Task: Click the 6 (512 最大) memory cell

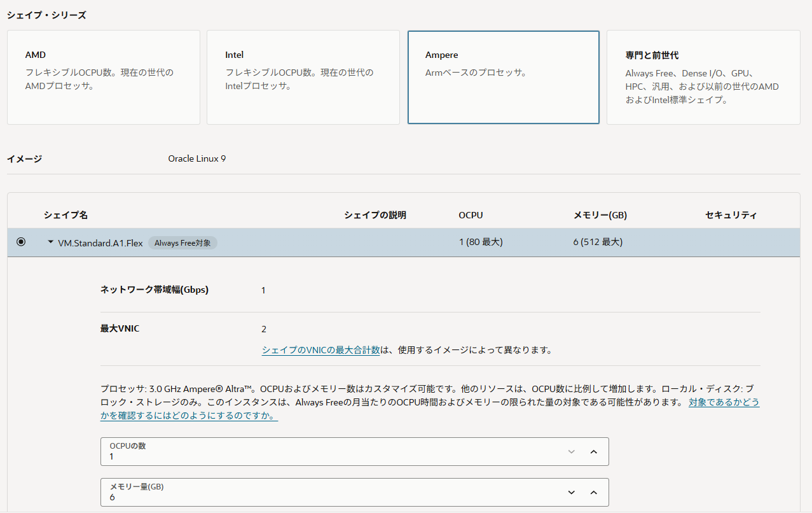Action: click(x=598, y=242)
